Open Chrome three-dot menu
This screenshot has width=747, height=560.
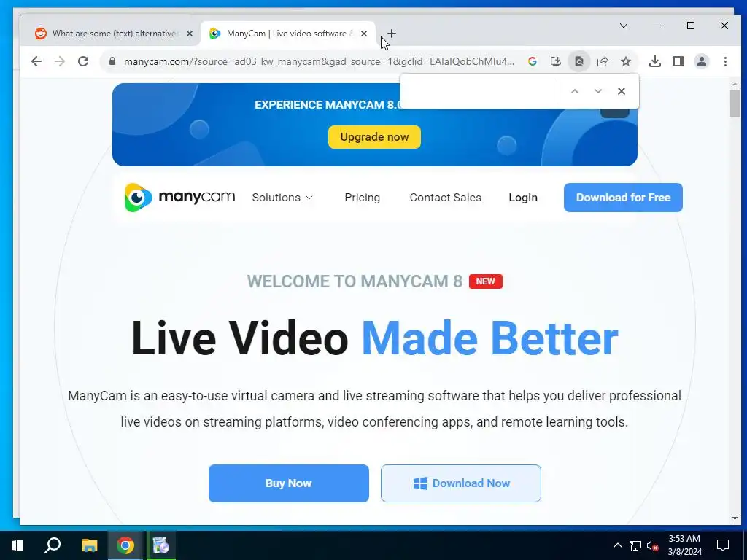725,61
